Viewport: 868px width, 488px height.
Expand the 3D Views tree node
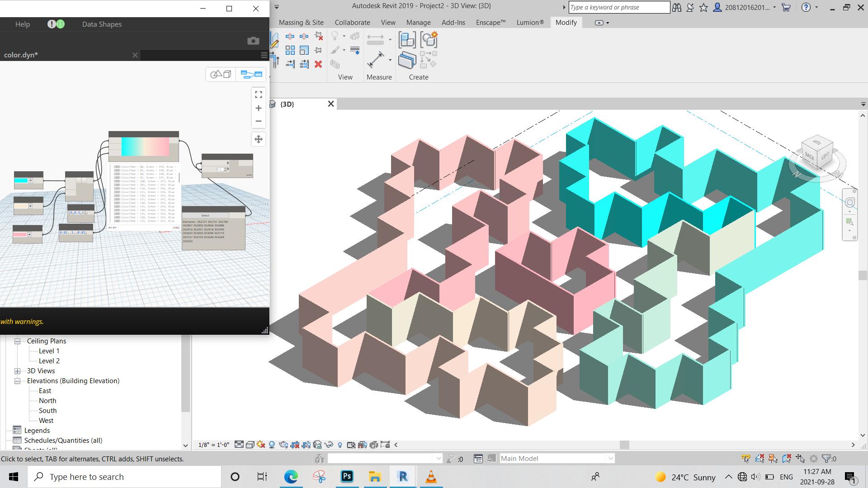(x=18, y=371)
